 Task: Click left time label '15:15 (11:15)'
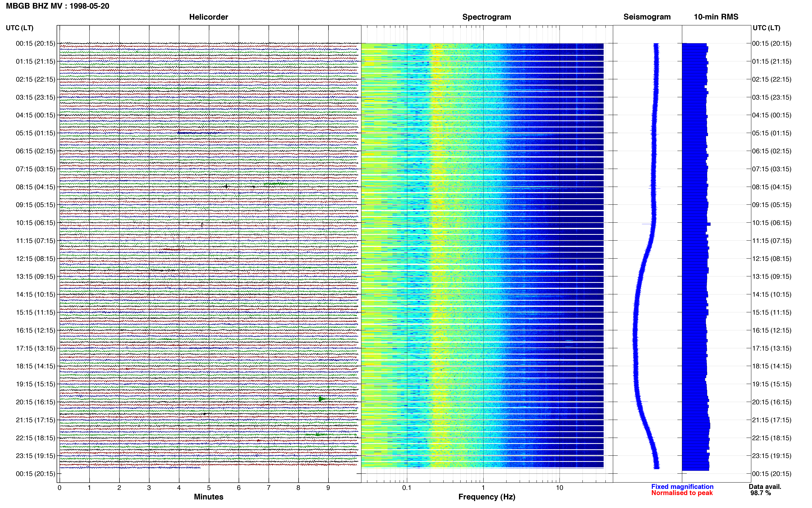pyautogui.click(x=36, y=313)
